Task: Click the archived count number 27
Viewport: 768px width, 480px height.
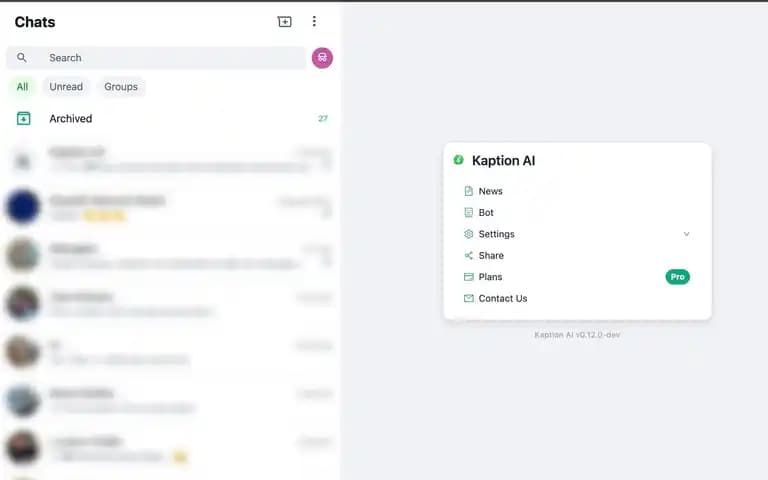Action: click(x=323, y=119)
